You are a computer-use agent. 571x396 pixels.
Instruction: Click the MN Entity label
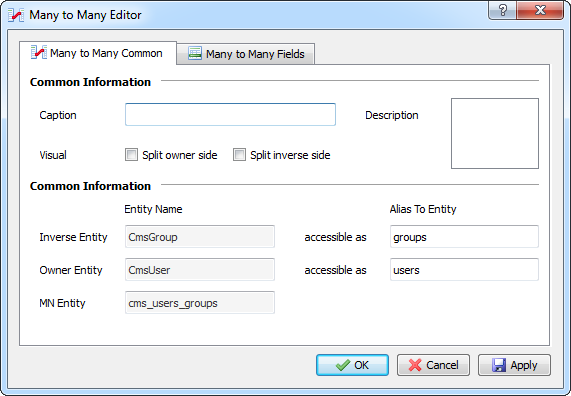pos(62,303)
